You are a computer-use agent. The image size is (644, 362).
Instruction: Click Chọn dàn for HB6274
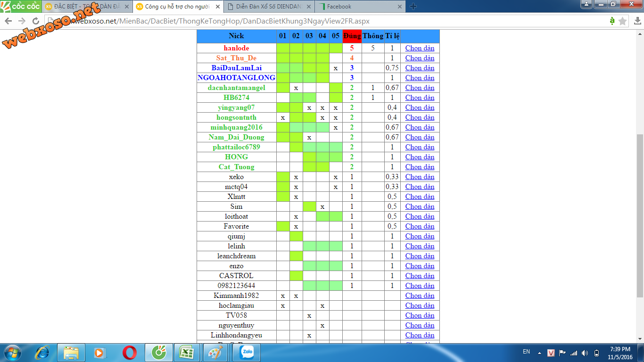pos(420,98)
